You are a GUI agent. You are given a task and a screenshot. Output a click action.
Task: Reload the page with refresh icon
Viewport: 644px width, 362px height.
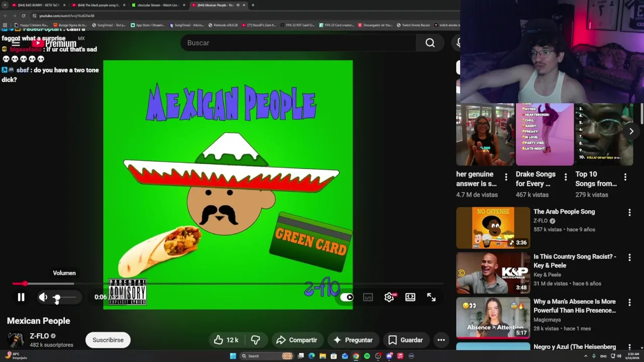(23, 16)
